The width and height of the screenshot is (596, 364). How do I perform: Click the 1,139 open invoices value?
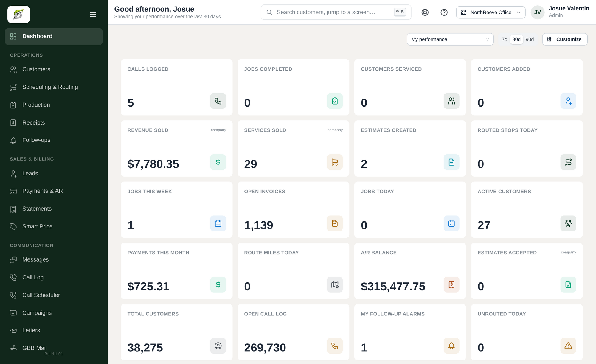tap(258, 225)
